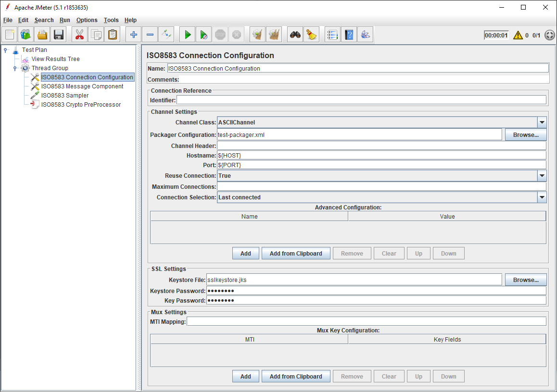This screenshot has height=392, width=557.
Task: Expand all with the plus icon
Action: (x=134, y=35)
